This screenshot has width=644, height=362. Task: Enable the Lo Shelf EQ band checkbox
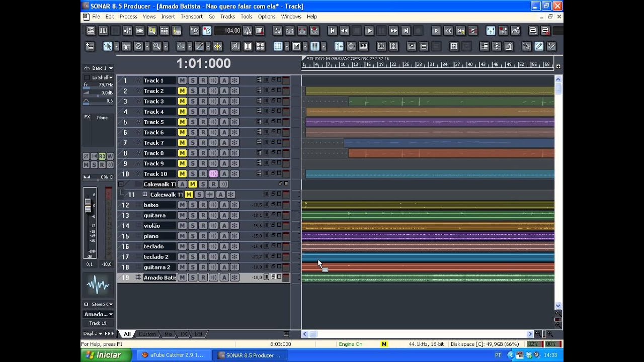pos(87,77)
